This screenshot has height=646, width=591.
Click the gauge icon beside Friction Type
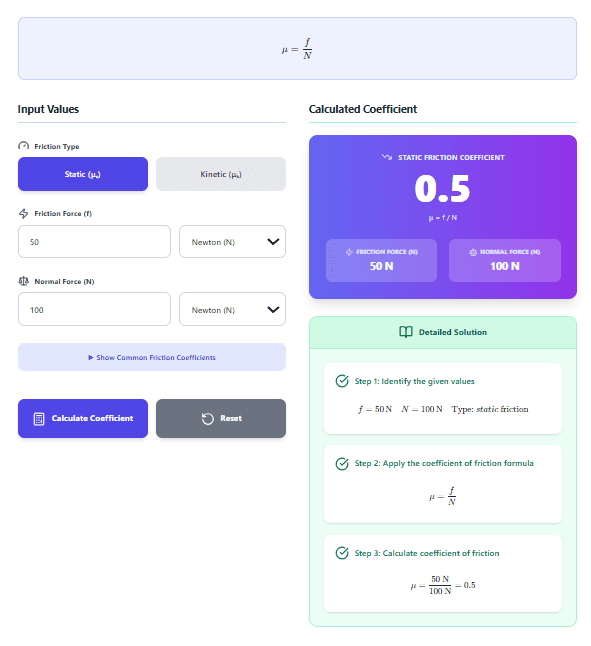[x=23, y=146]
